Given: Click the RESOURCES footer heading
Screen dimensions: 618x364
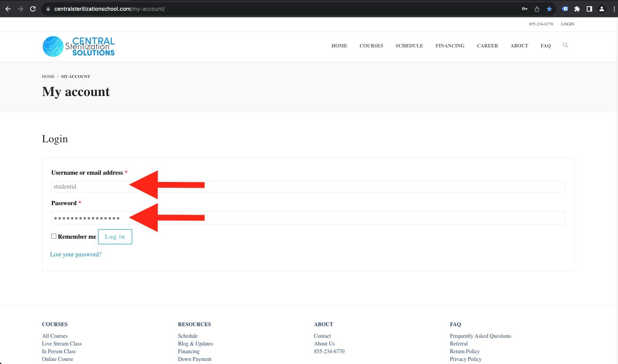Looking at the screenshot, I should [194, 324].
